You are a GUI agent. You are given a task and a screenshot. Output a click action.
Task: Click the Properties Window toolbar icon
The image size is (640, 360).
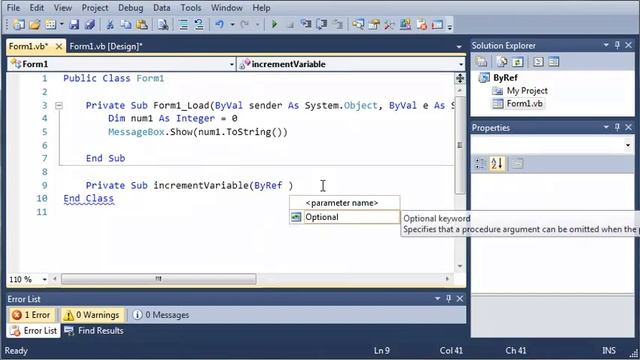point(374,25)
